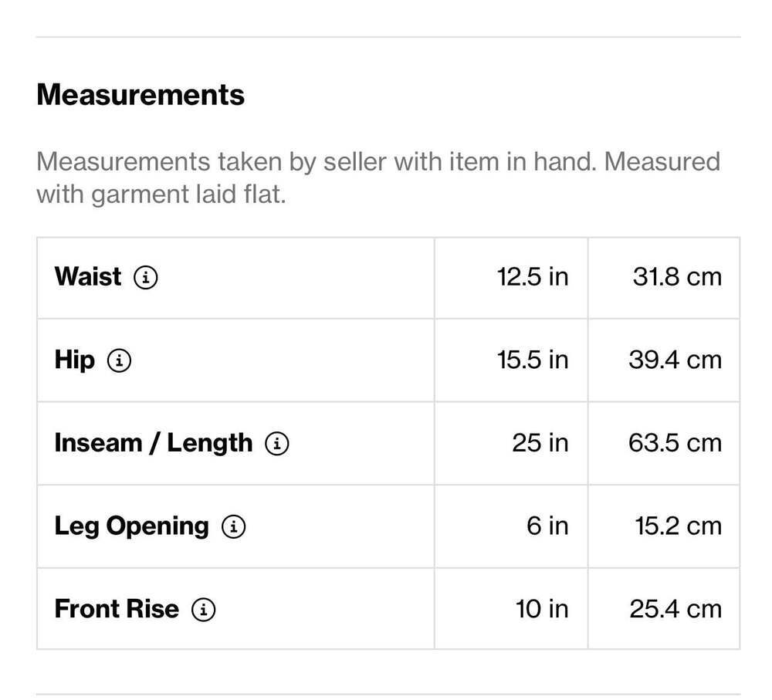The width and height of the screenshot is (772, 700).
Task: Click the 6 in leg opening value
Action: [x=547, y=526]
